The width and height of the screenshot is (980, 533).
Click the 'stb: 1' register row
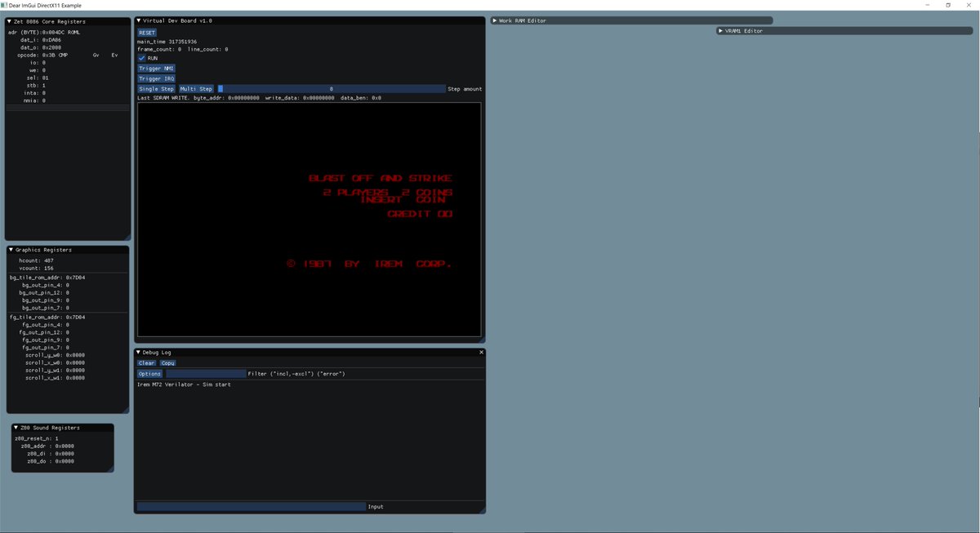(x=37, y=85)
